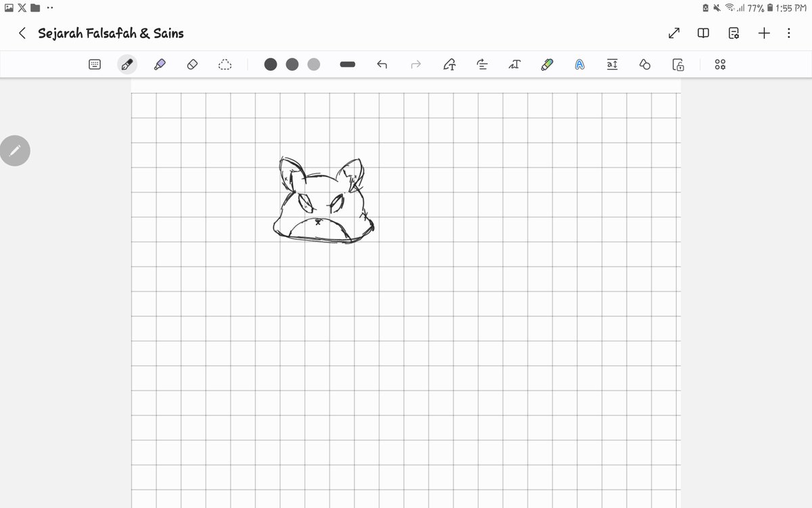Select the light gray pen color
The image size is (812, 508).
tap(314, 64)
